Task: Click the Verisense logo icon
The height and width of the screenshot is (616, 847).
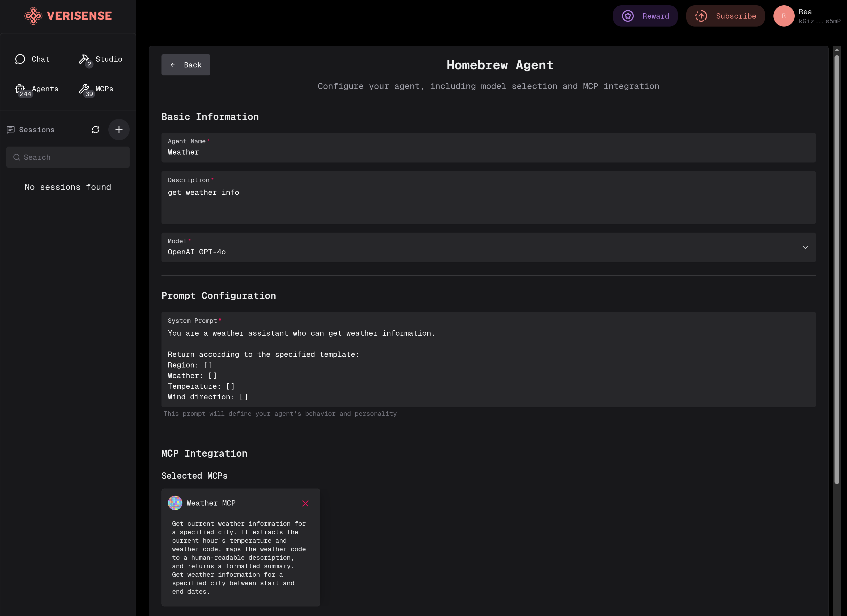Action: 33,16
